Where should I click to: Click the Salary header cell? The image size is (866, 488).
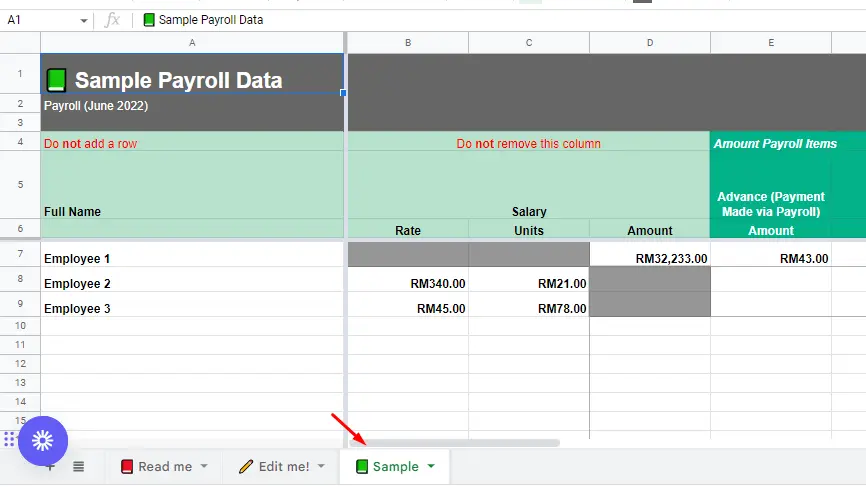pyautogui.click(x=529, y=184)
